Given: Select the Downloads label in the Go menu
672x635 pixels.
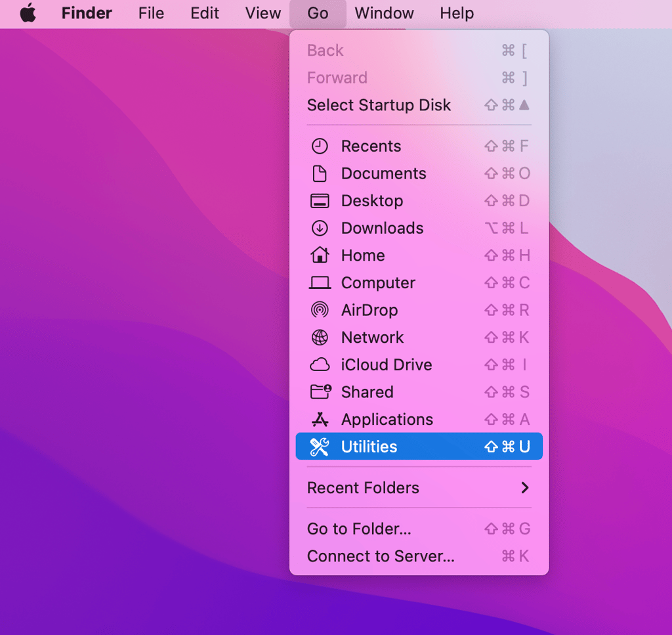Looking at the screenshot, I should coord(383,228).
